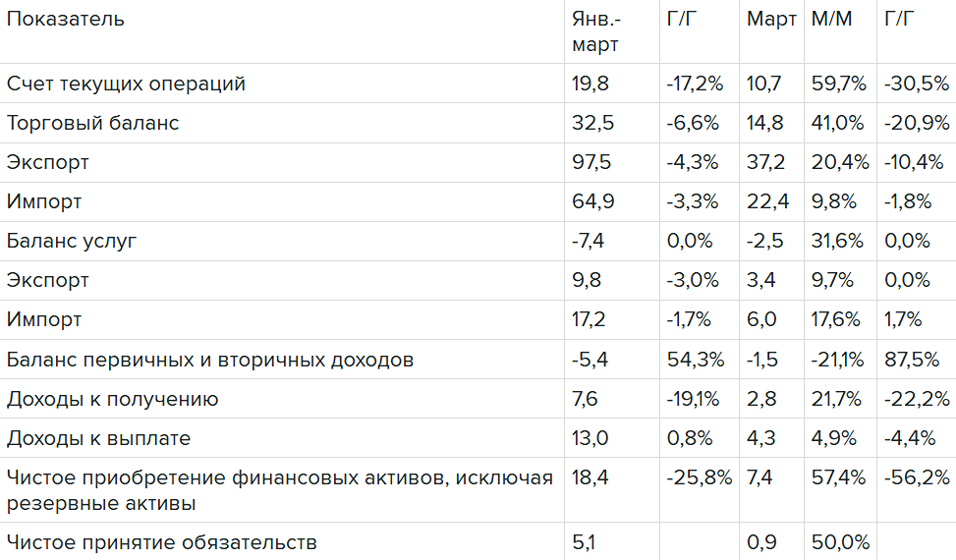
Task: Select the -25,8% cell
Action: pyautogui.click(x=700, y=477)
